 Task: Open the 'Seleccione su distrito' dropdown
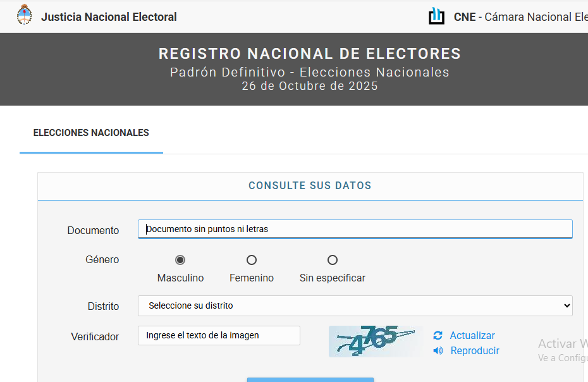(354, 305)
